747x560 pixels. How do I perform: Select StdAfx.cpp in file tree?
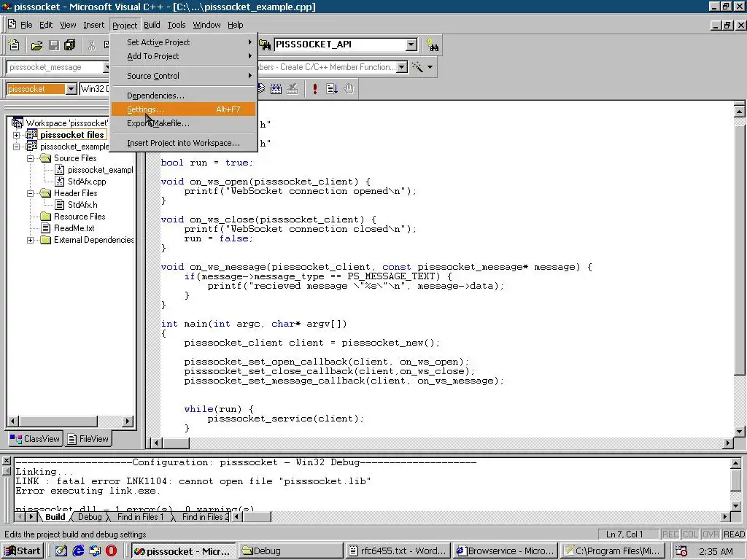click(87, 182)
